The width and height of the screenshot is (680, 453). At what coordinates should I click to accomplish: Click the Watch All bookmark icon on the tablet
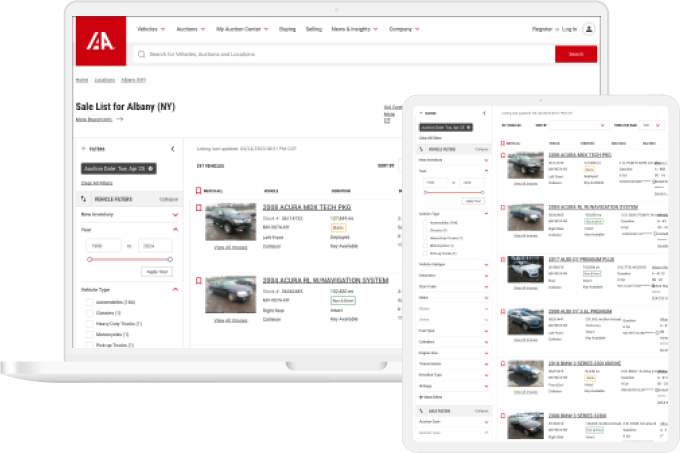tap(503, 143)
